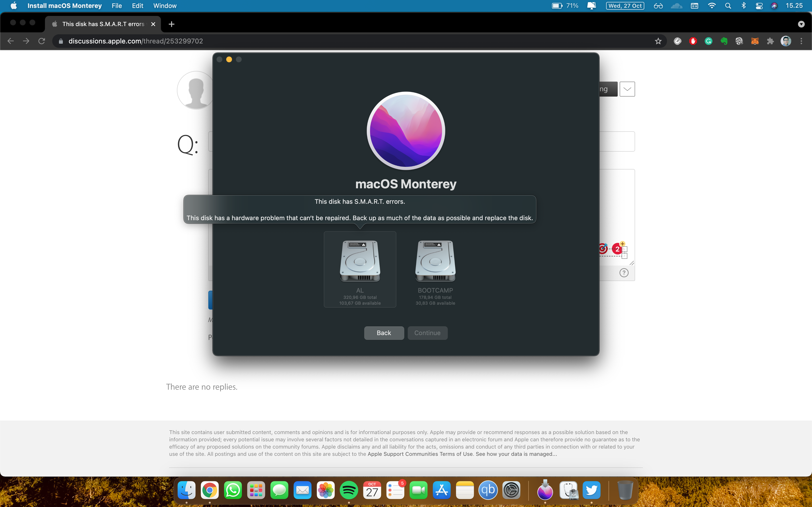Open the Window menu
The image size is (812, 507).
(x=165, y=6)
